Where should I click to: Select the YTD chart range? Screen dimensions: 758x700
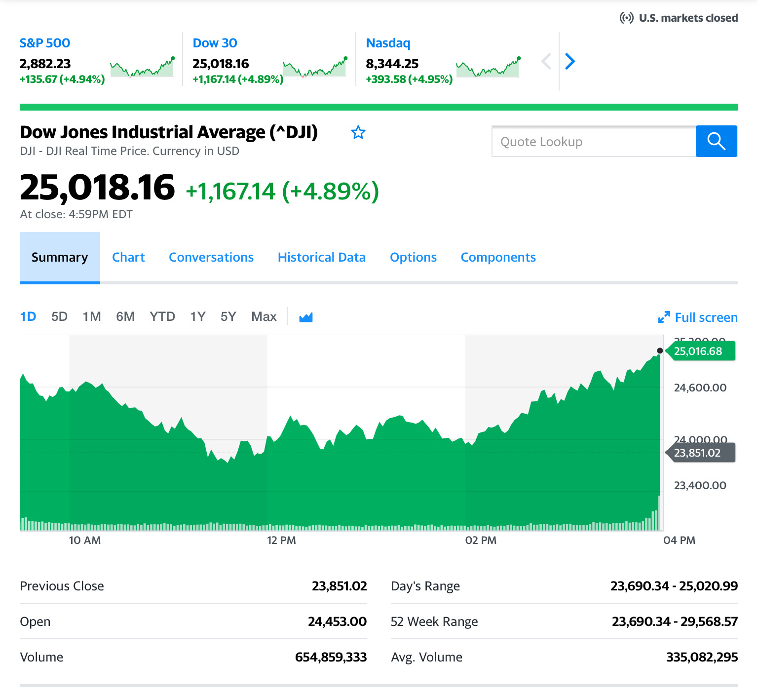pos(162,316)
